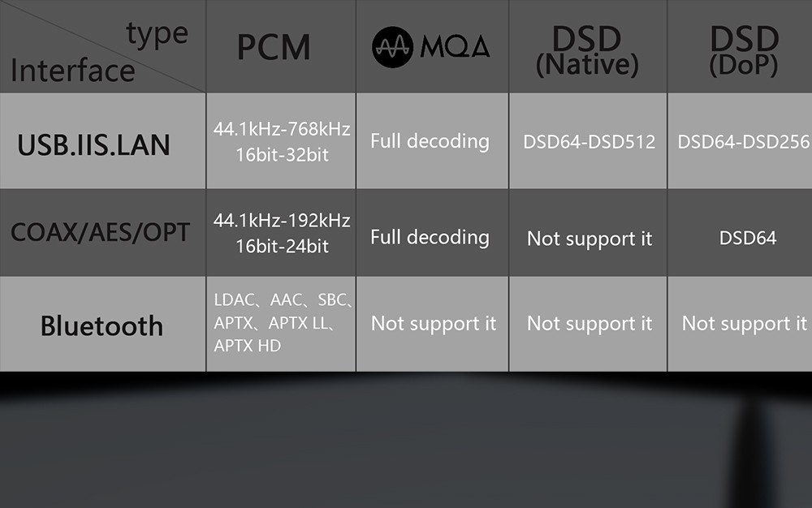Click the standalone DSD64 cell
812x508 pixels.
[748, 238]
